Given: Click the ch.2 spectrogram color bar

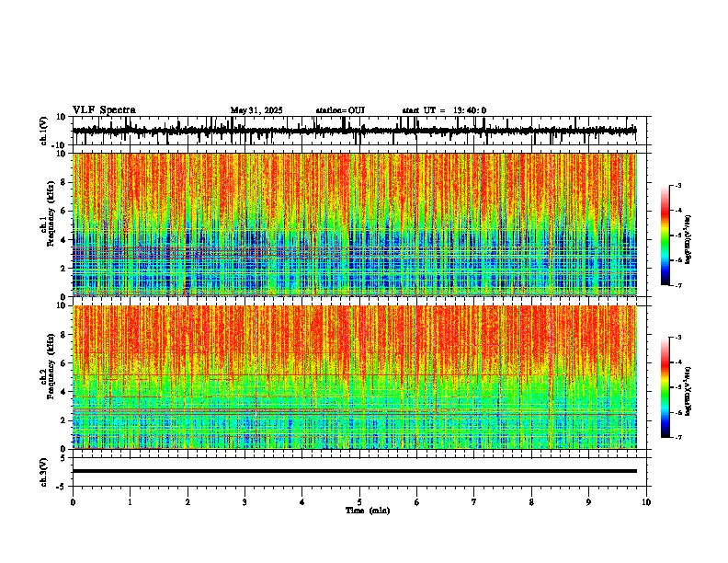Looking at the screenshot, I should (665, 387).
